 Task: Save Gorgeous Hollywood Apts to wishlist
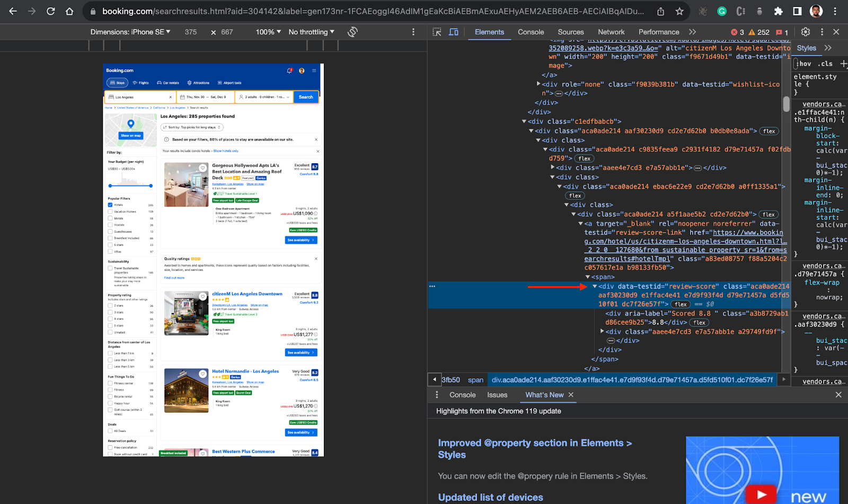tap(202, 168)
